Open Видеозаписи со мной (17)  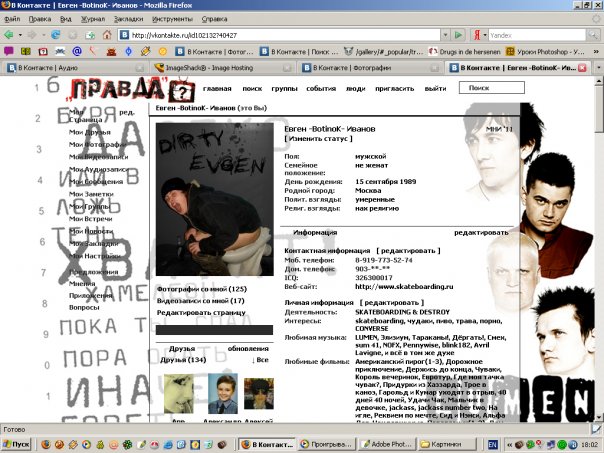pos(201,301)
